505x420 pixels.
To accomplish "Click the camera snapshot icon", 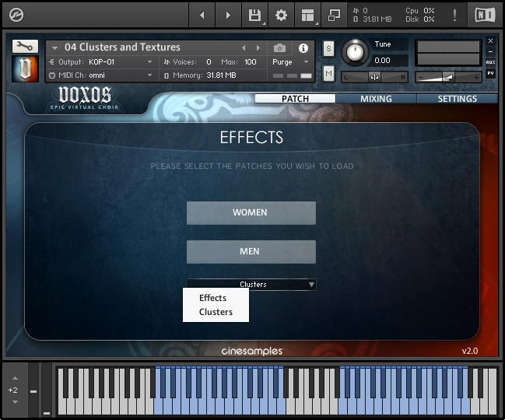I will point(279,48).
